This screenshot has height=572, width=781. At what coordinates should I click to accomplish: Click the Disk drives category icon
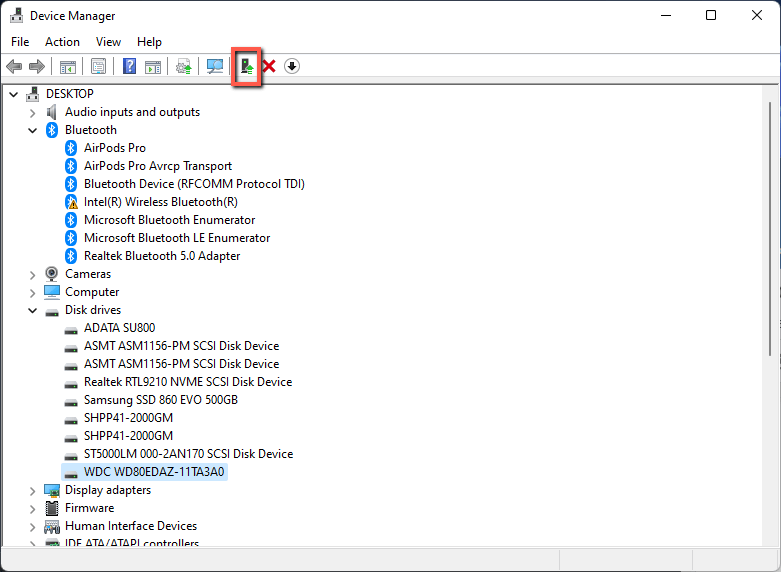click(x=52, y=312)
